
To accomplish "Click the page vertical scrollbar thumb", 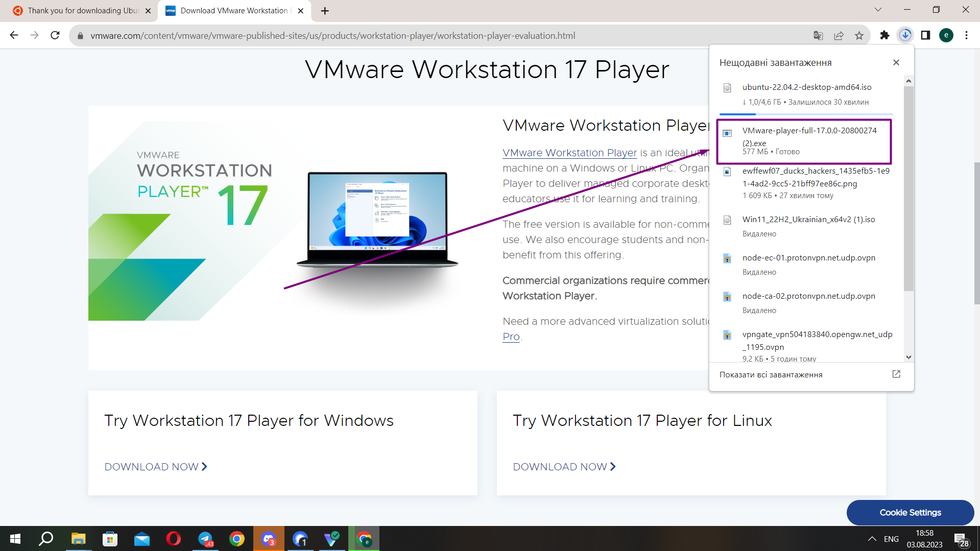I will (x=976, y=232).
